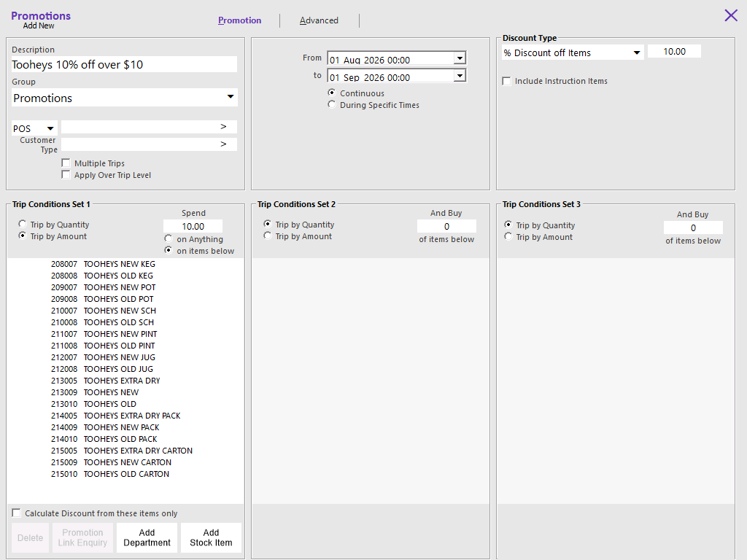Image resolution: width=747 pixels, height=560 pixels.
Task: Enable Apply Over Trip Level checkbox
Action: point(66,175)
